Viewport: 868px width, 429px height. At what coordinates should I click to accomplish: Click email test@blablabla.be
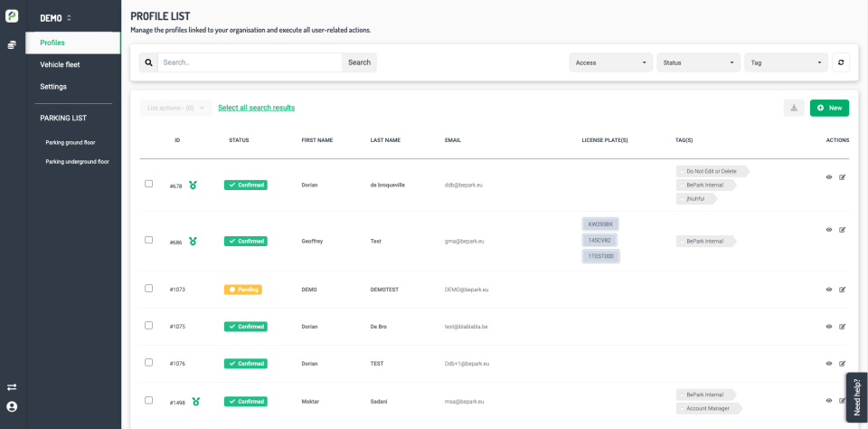tap(467, 327)
